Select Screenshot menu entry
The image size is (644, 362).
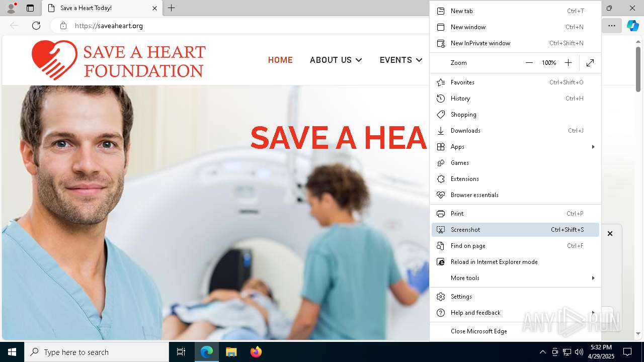click(515, 230)
